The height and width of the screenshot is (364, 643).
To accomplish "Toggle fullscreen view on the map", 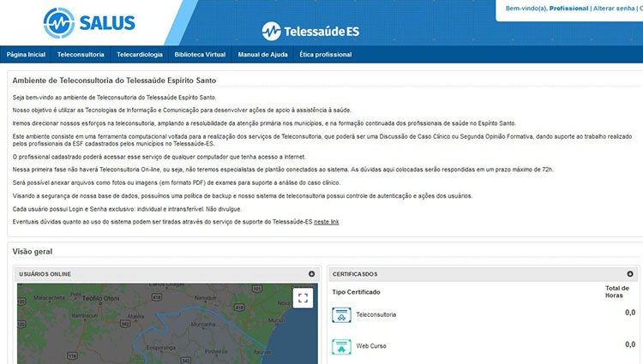I will (303, 298).
